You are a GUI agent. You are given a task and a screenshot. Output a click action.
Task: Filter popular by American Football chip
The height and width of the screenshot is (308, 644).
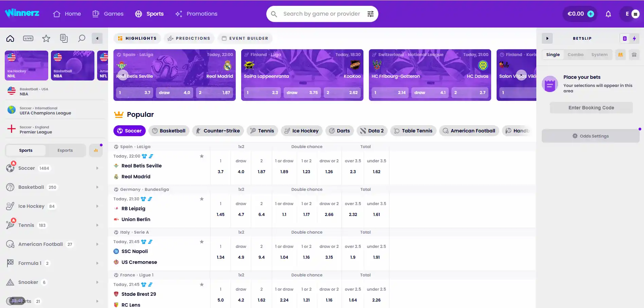pos(469,131)
